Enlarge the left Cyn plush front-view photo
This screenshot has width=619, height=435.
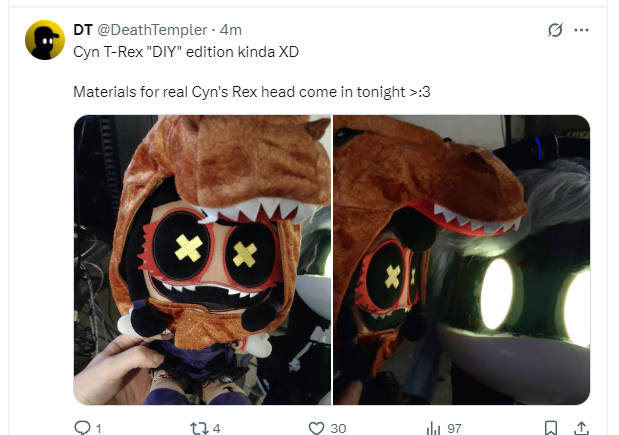(x=203, y=260)
